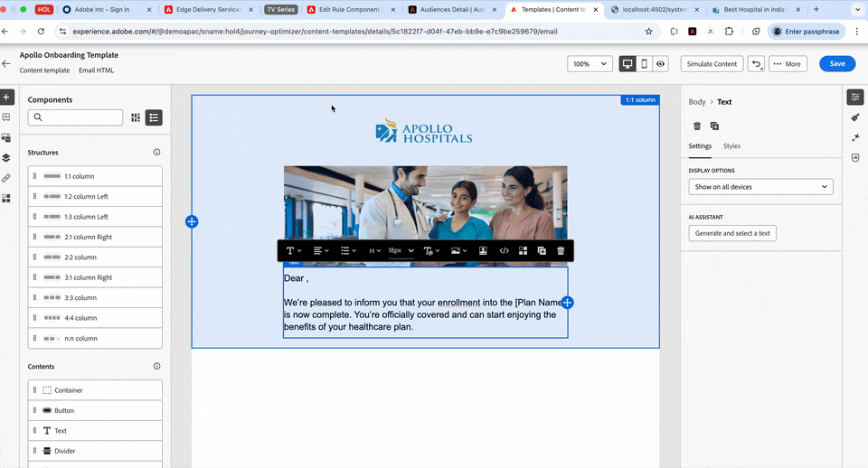Viewport: 868px width, 468px height.
Task: Click the components search field
Action: [75, 117]
